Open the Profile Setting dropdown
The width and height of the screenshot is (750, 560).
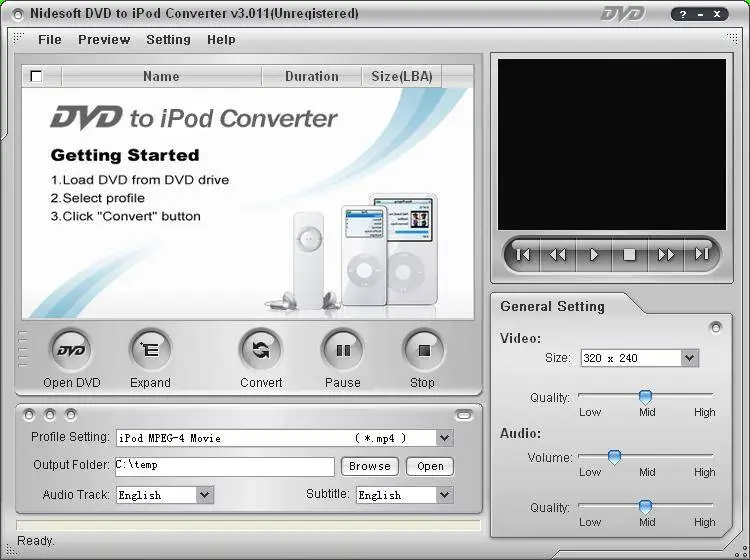click(444, 438)
